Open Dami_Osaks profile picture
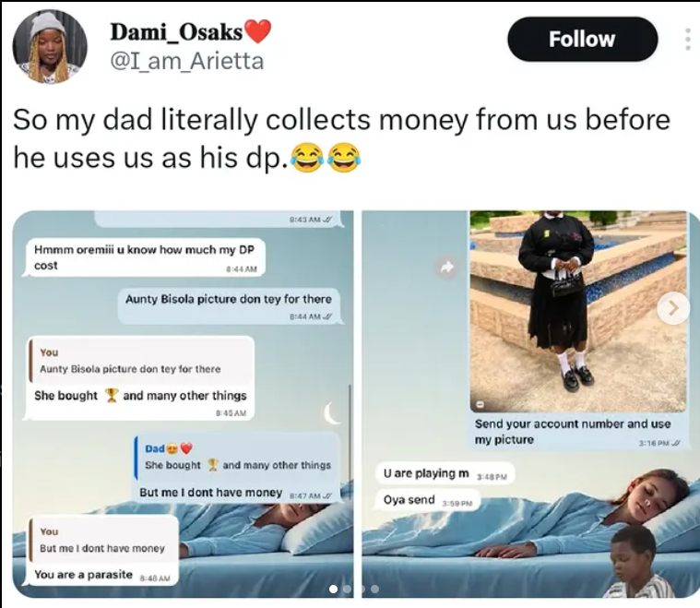 click(x=50, y=46)
